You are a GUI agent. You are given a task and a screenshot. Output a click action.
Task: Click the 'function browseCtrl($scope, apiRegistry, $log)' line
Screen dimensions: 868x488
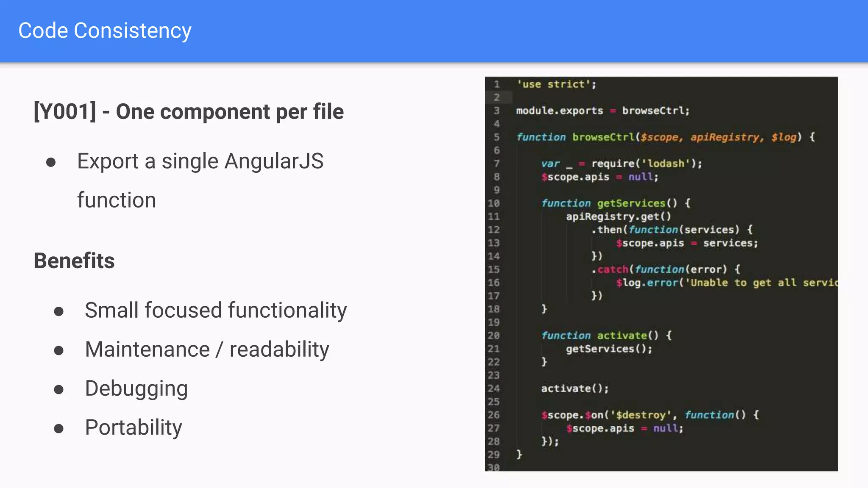click(665, 137)
